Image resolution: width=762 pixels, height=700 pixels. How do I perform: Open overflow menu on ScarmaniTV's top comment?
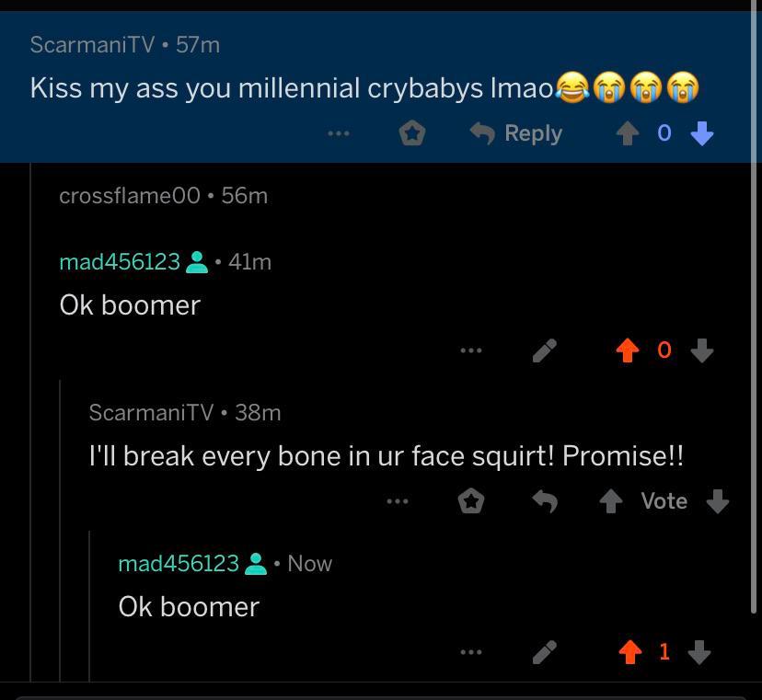coord(337,132)
